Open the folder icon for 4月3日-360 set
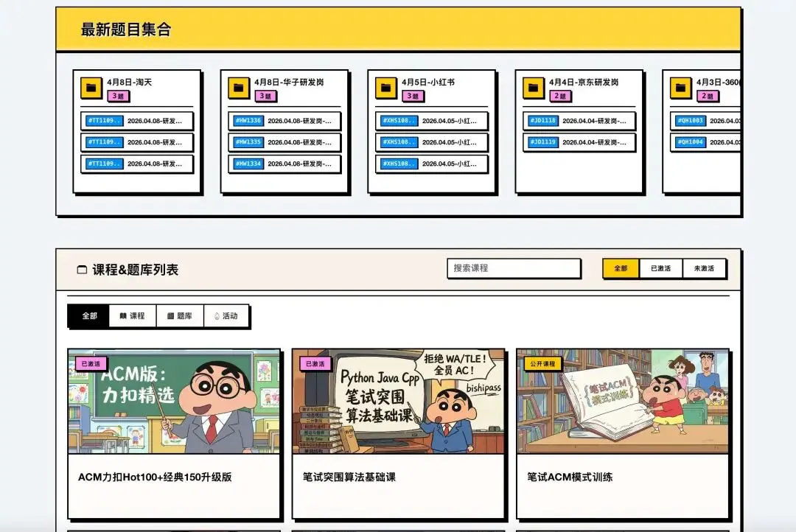This screenshot has width=796, height=532. click(681, 88)
